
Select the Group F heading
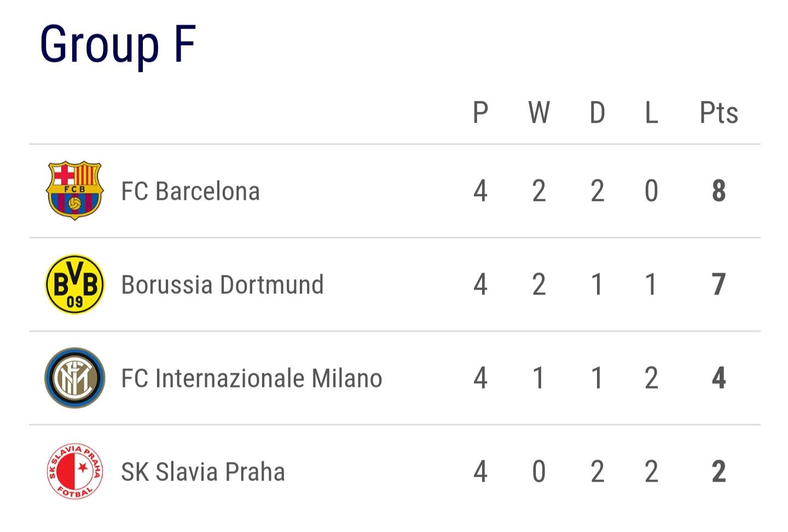coord(118,45)
